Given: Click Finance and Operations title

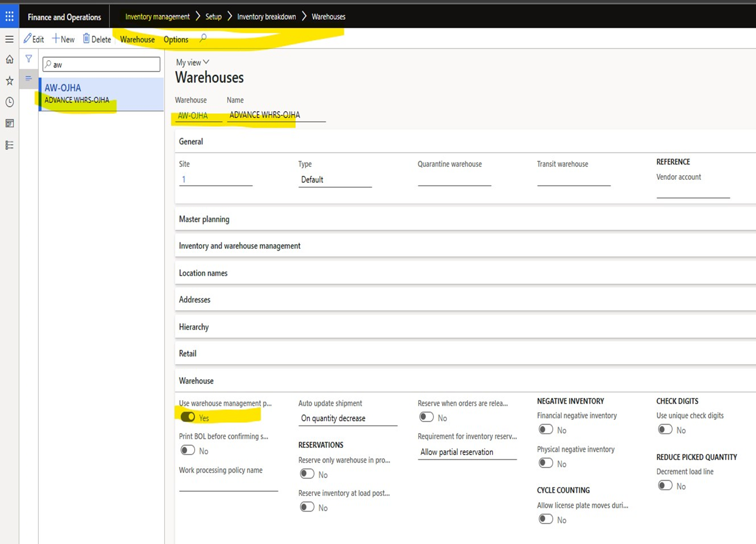Looking at the screenshot, I should click(x=64, y=17).
